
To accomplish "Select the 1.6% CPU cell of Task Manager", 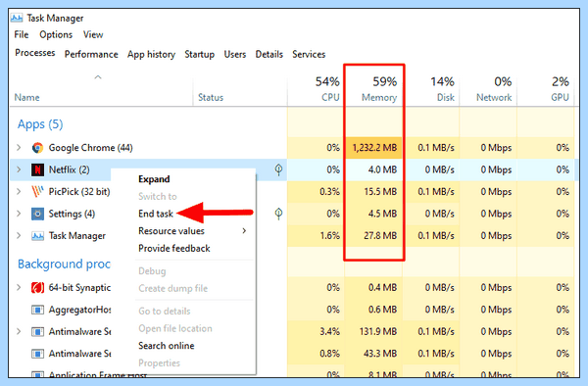I will point(316,236).
